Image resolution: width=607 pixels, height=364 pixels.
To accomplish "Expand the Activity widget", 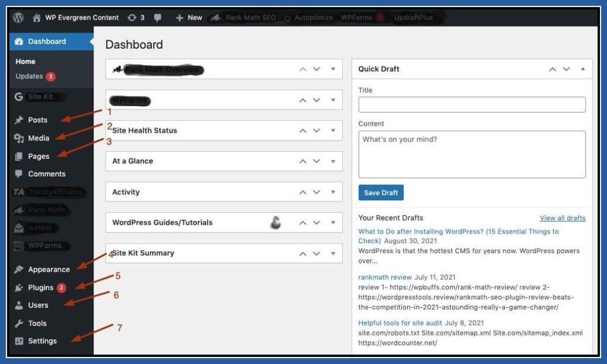I will [333, 192].
